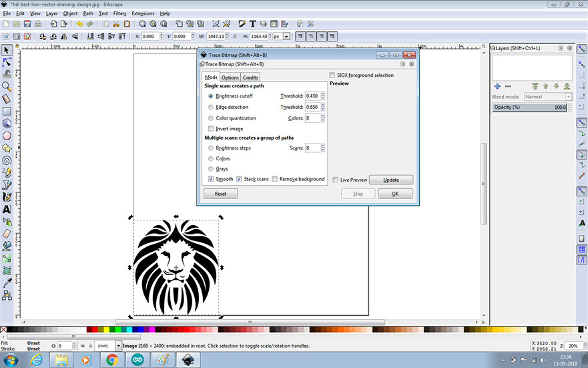Click OK in Trace Bitmap dialog
This screenshot has width=588, height=368.
click(x=395, y=194)
